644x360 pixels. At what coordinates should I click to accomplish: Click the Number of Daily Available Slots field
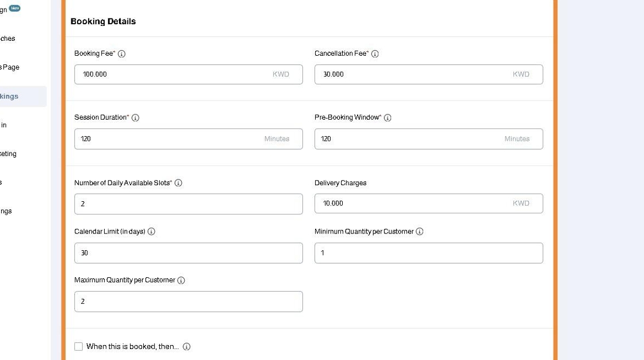[x=188, y=204]
